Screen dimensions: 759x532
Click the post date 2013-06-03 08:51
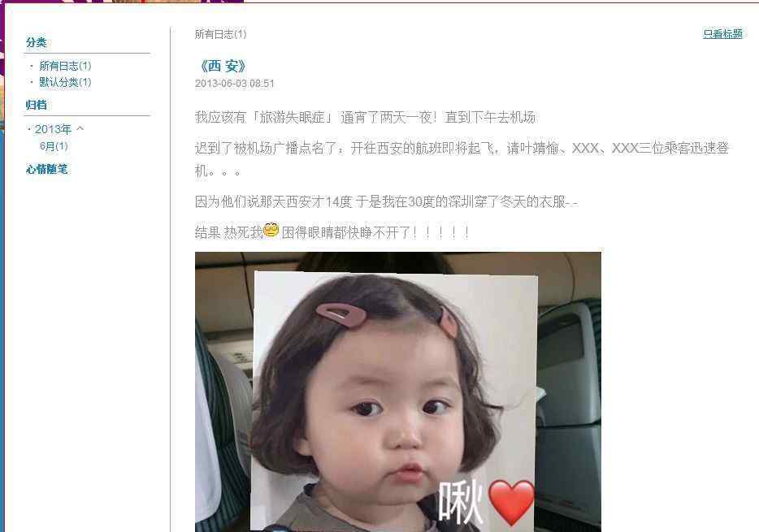(235, 84)
